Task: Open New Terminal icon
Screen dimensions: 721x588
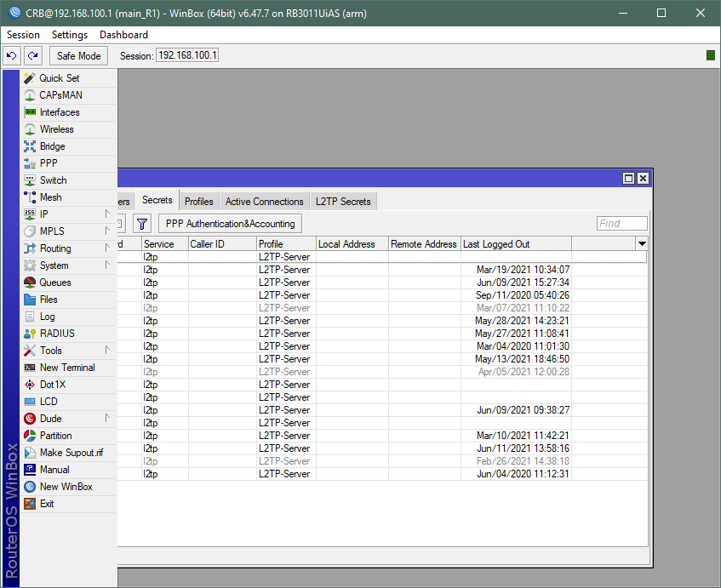Action: (30, 368)
